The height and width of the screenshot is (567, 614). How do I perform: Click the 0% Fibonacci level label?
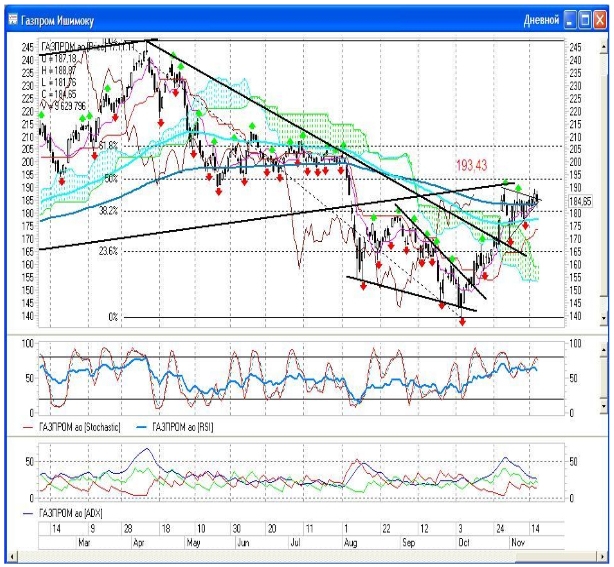tap(113, 317)
